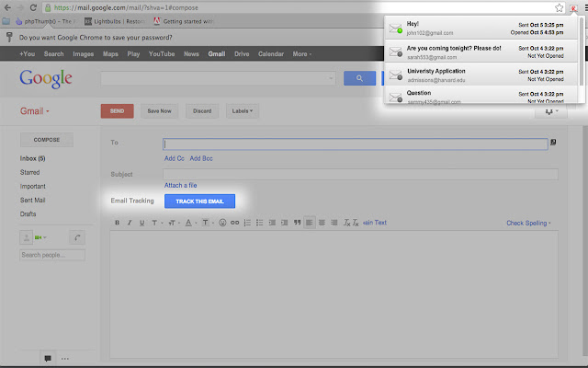Screen dimensions: 588x368
Task: Toggle bold formatting in compose toolbar
Action: [x=117, y=223]
